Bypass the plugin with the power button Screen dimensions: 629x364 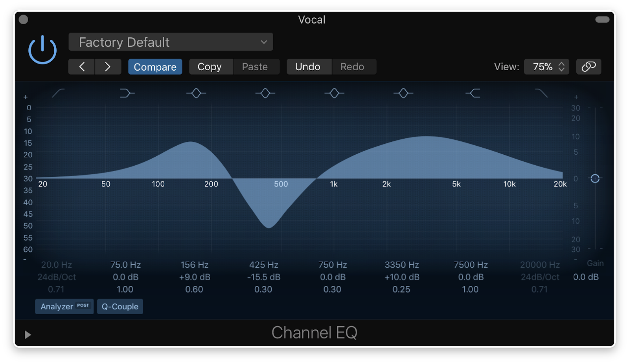[x=42, y=50]
